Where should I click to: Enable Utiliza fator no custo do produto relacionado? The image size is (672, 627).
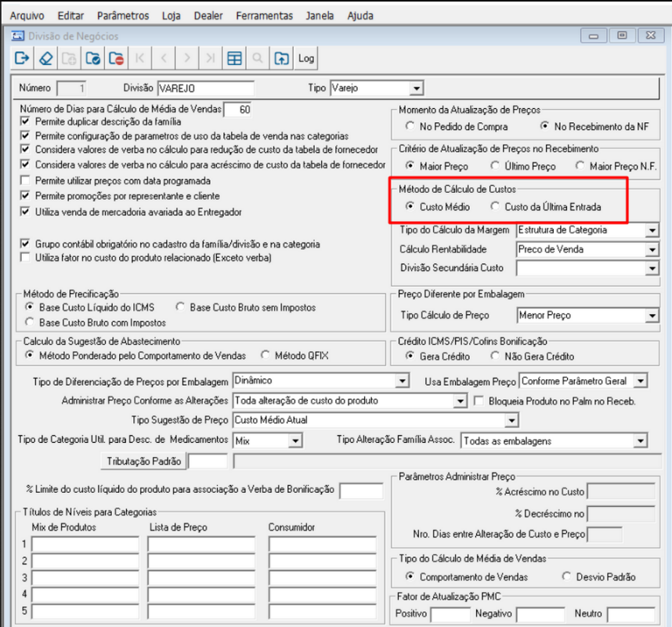tap(25, 257)
